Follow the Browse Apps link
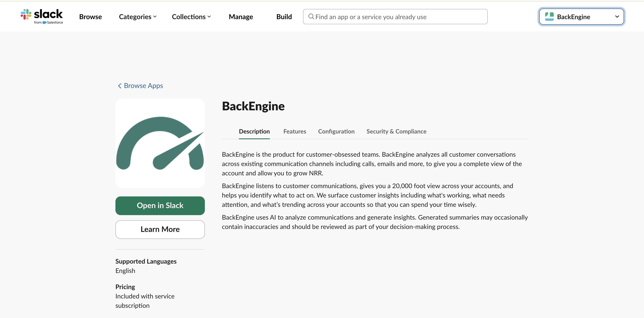 (143, 86)
